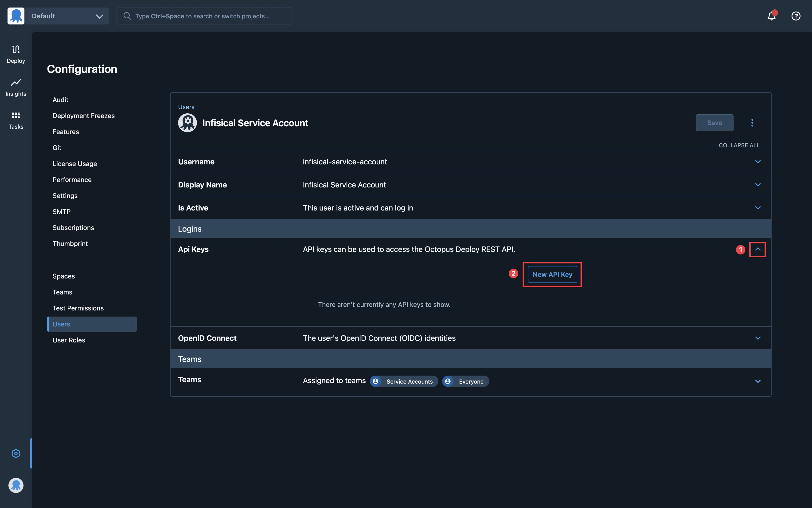Open the Default space switcher dropdown

pos(67,16)
